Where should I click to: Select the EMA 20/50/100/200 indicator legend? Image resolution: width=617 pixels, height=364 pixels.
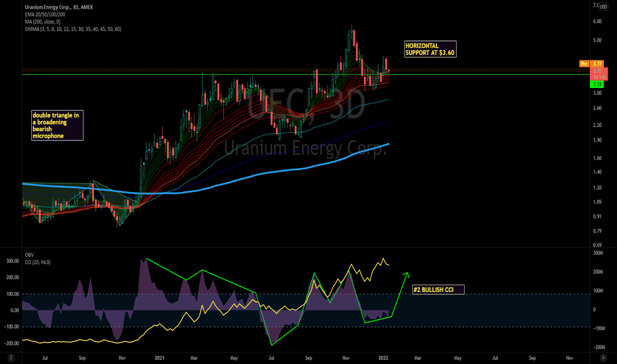[45, 15]
